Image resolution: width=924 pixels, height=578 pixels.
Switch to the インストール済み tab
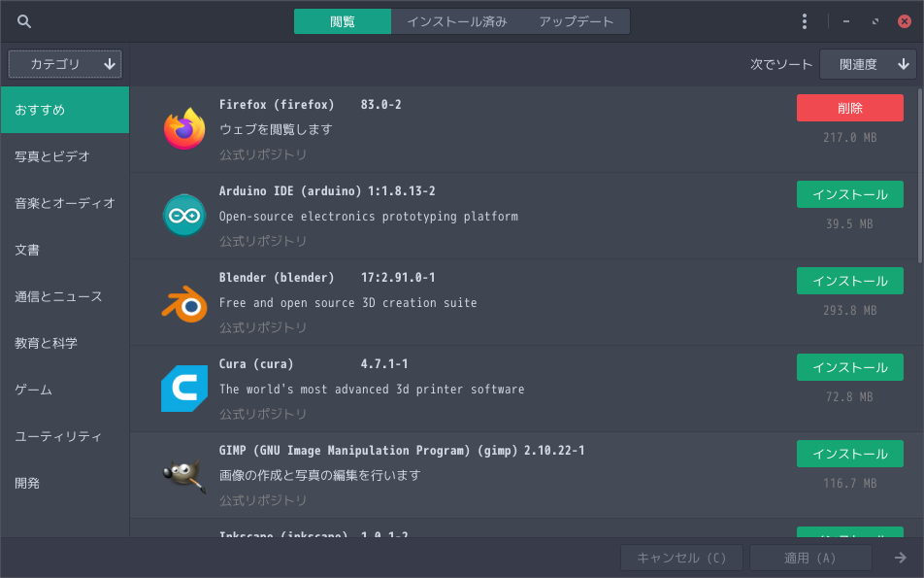[457, 21]
